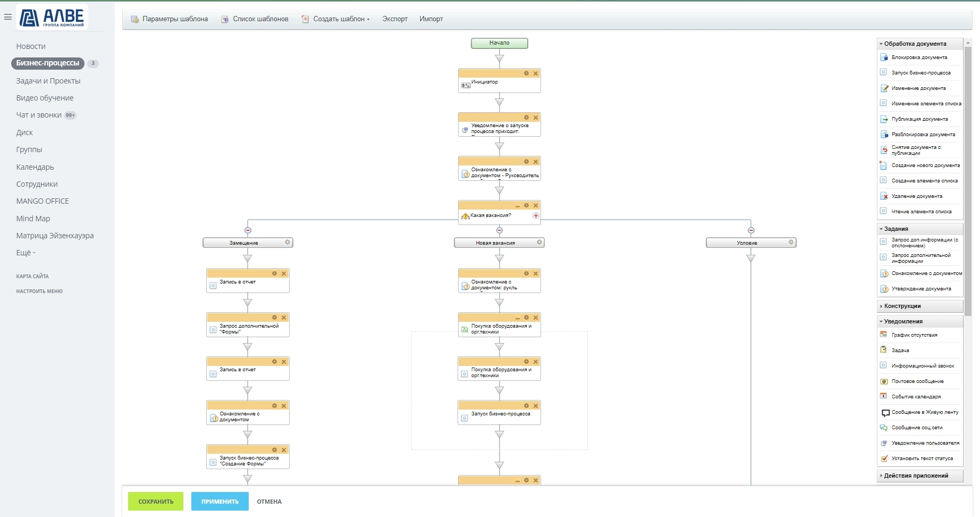Expand the Конструкции section
Screen dimensions: 980x517
tap(902, 306)
